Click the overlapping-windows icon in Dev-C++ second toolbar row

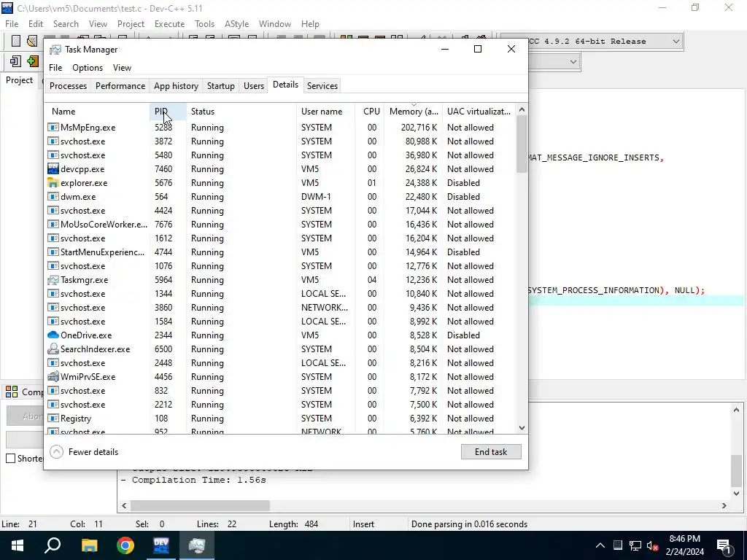[x=15, y=61]
